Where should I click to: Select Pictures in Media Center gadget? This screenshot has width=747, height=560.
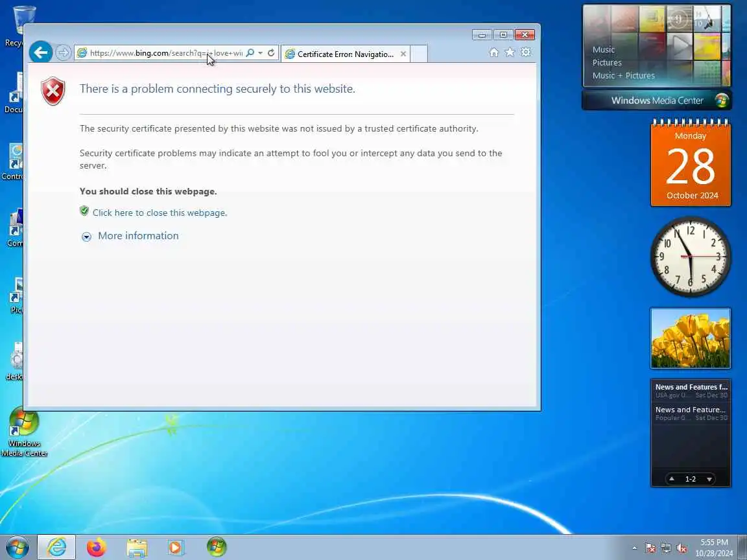tap(607, 62)
